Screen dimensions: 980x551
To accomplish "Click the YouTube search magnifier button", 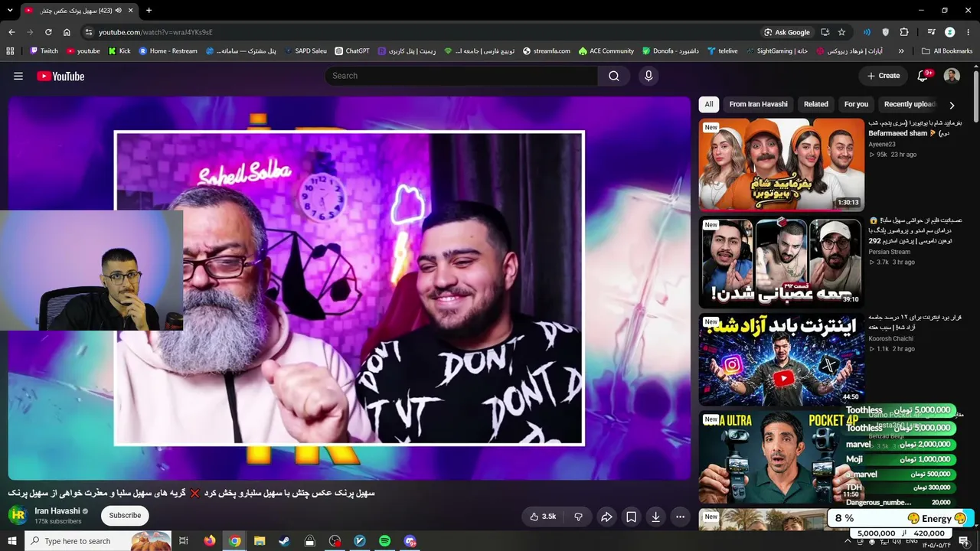I will pos(614,76).
